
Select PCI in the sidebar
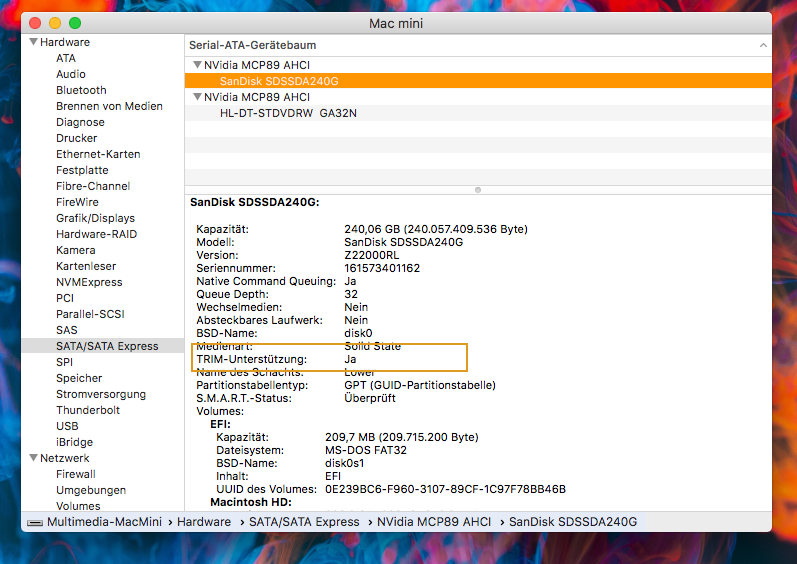(x=65, y=298)
